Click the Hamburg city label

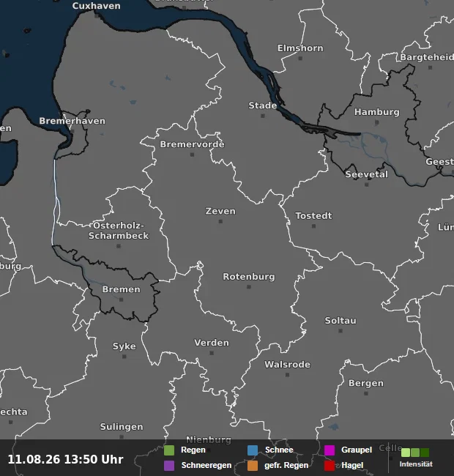point(377,112)
